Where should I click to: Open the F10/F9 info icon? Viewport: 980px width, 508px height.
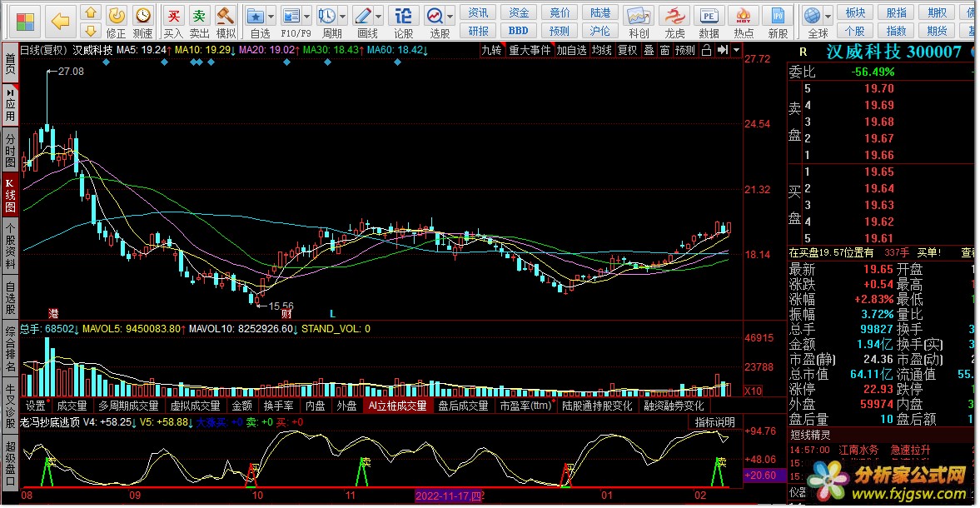coord(291,16)
